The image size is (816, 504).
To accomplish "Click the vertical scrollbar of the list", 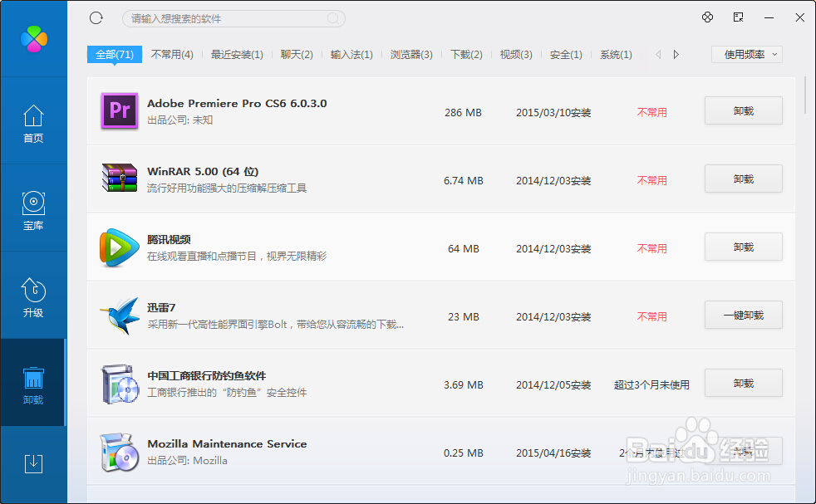I will [805, 95].
